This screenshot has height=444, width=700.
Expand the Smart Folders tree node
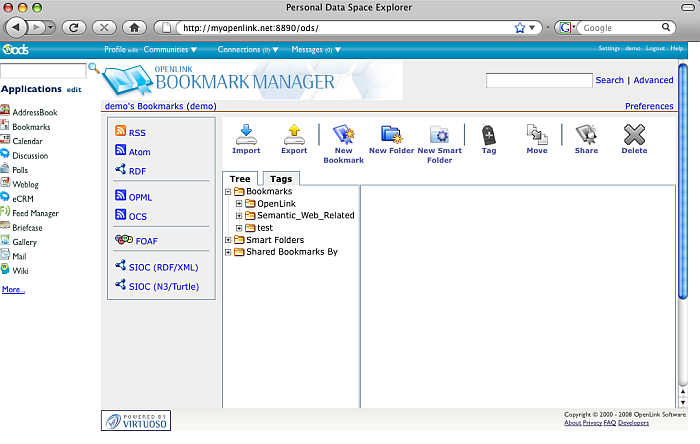tap(229, 240)
